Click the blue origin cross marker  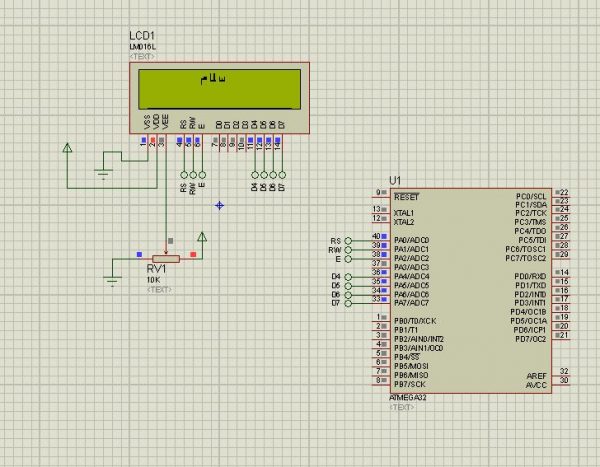pyautogui.click(x=219, y=206)
